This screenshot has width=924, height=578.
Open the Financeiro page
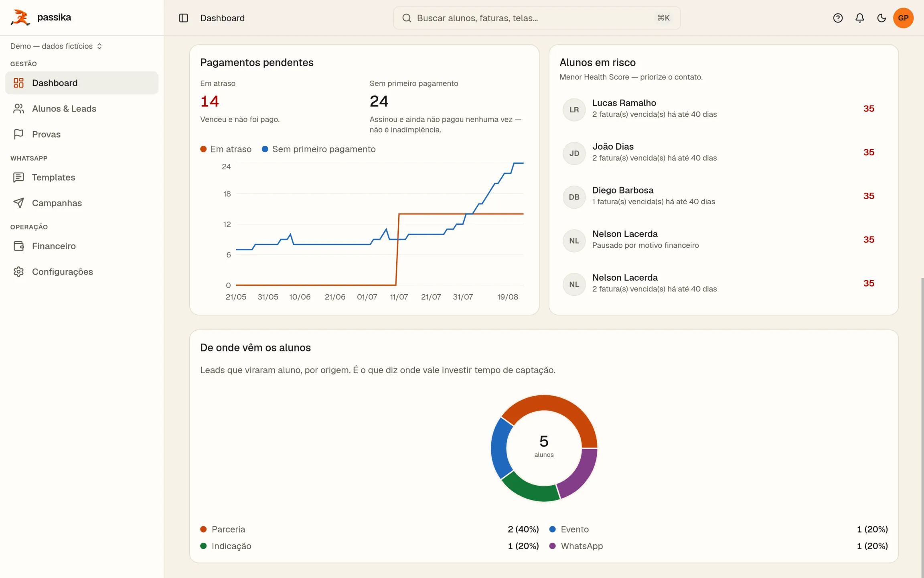(x=82, y=246)
